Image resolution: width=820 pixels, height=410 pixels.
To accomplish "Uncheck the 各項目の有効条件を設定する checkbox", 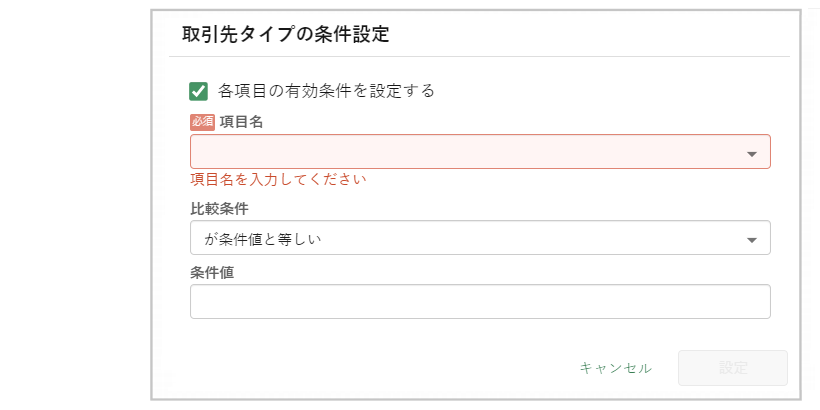I will tap(198, 91).
